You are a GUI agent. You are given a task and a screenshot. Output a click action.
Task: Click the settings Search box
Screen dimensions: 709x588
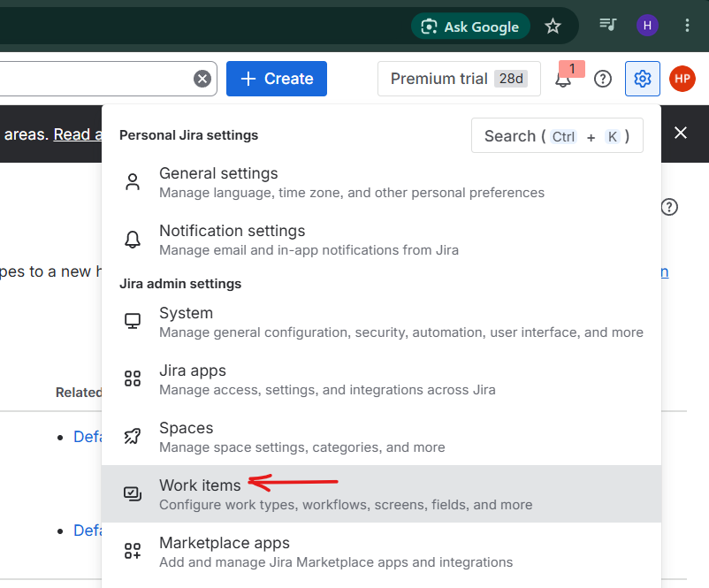[557, 135]
